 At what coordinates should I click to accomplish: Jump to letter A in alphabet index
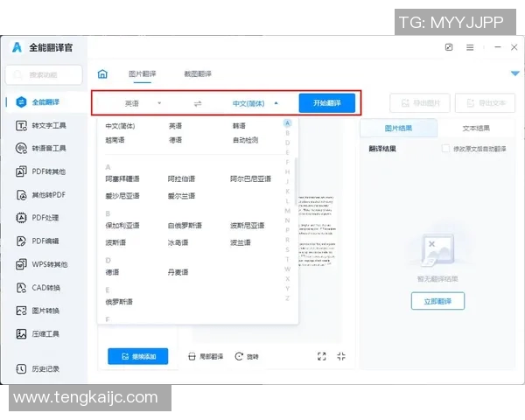pos(287,122)
